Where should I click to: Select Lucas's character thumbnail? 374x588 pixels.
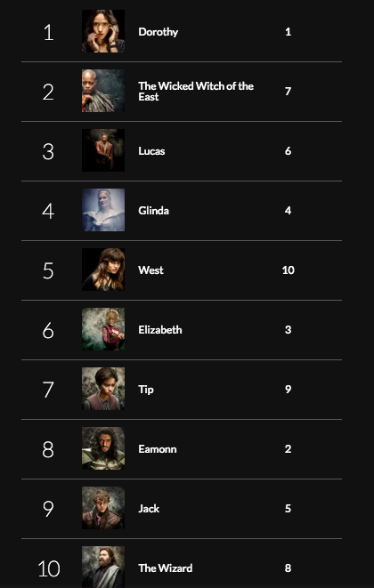tap(103, 150)
